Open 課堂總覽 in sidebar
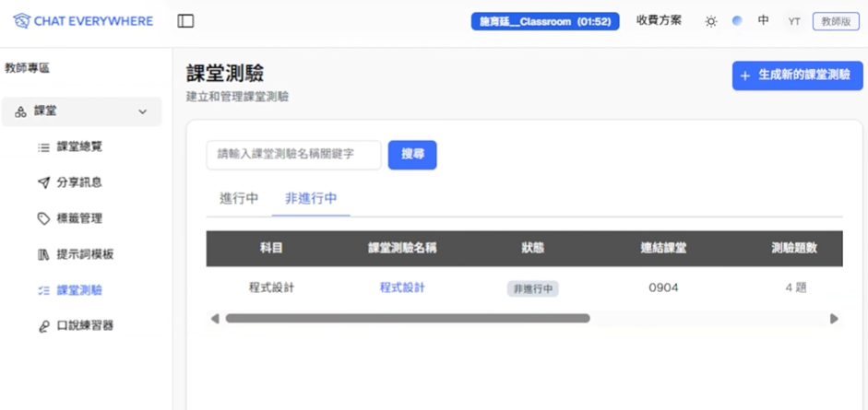This screenshot has height=410, width=868. (79, 147)
